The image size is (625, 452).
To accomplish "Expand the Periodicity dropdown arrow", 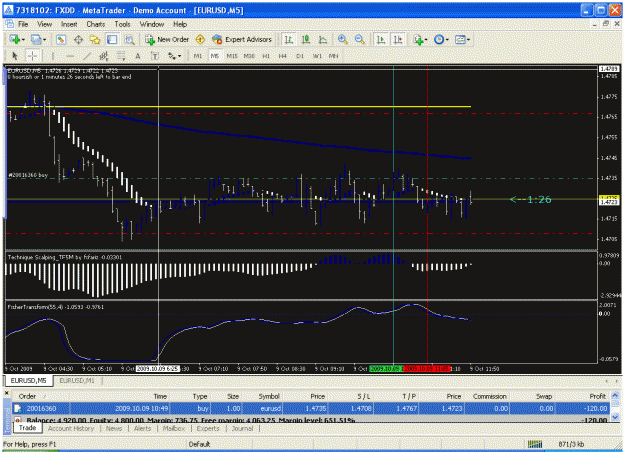I will 447,40.
